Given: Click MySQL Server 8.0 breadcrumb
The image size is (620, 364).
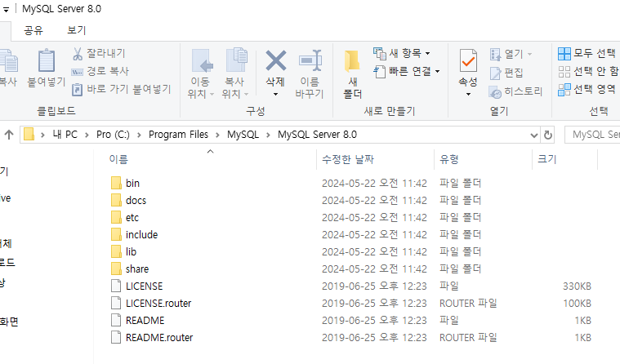Looking at the screenshot, I should point(317,135).
